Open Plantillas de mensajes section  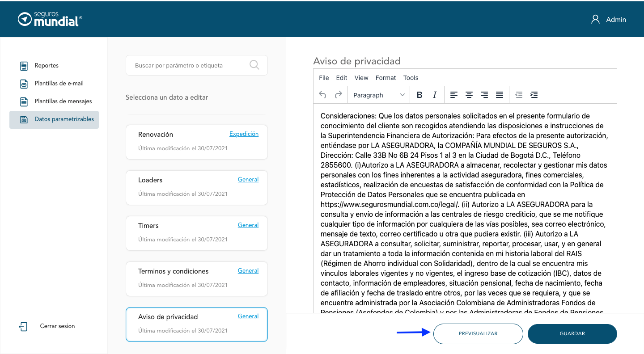point(63,101)
